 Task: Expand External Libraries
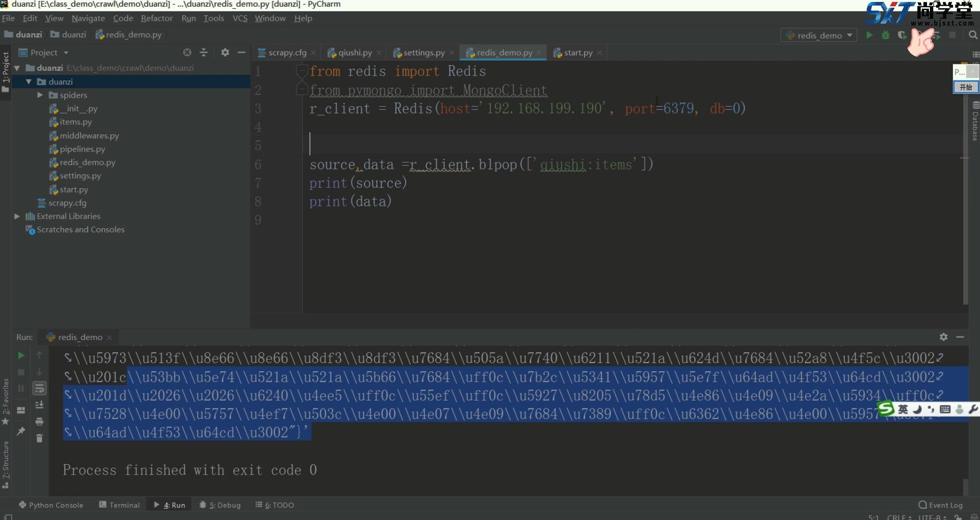17,216
